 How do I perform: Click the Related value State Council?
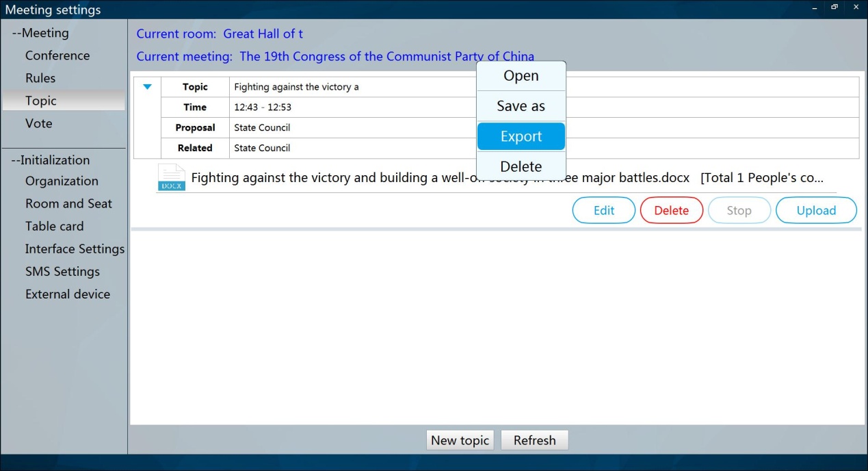(262, 148)
